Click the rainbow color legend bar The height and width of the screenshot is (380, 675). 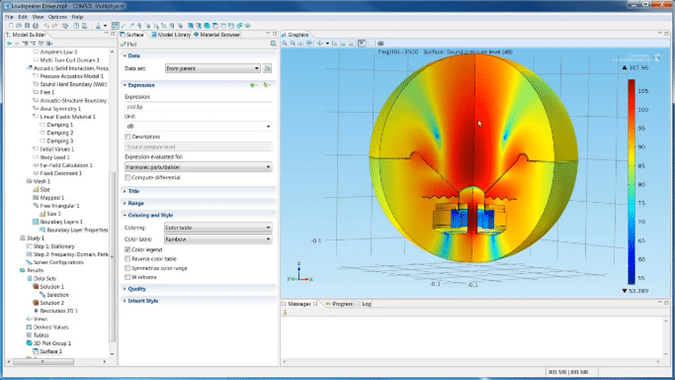[x=631, y=182]
